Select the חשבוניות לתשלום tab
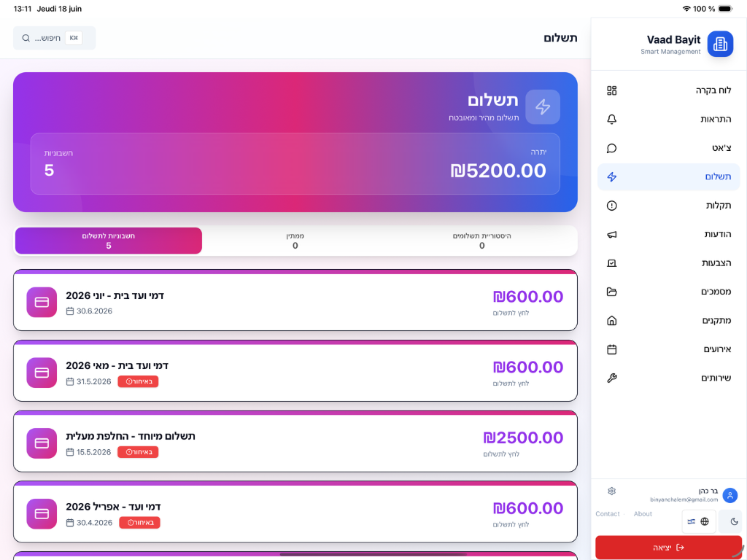Viewport: 747px width, 560px height. 109,241
